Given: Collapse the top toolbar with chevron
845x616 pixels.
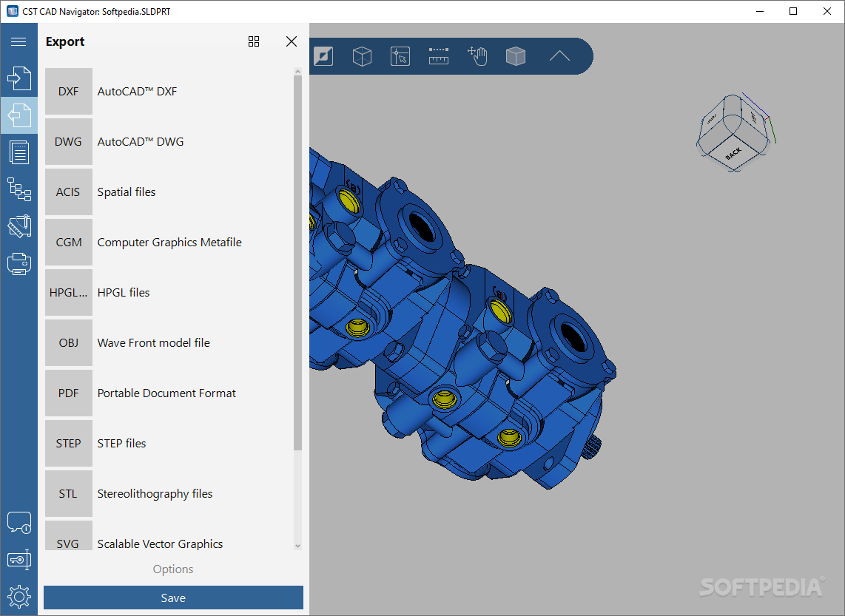Looking at the screenshot, I should point(559,55).
